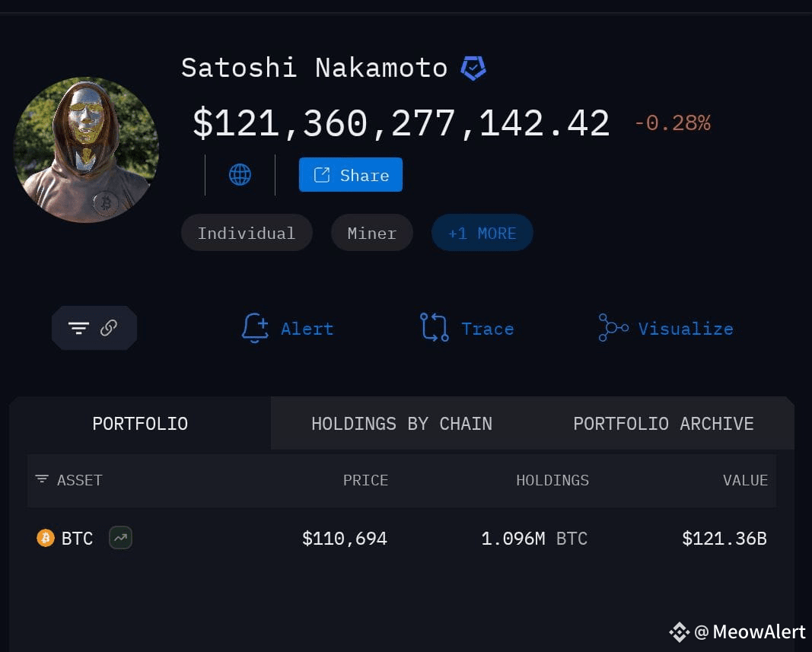The image size is (812, 652).
Task: Open the Satoshi Nakamoto profile avatar
Action: pos(86,150)
